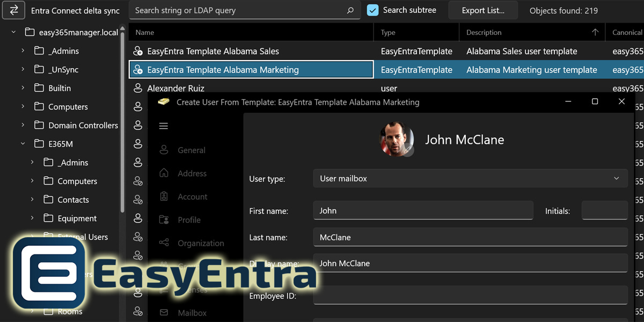The width and height of the screenshot is (644, 322).
Task: Click the Display name field
Action: (x=470, y=263)
